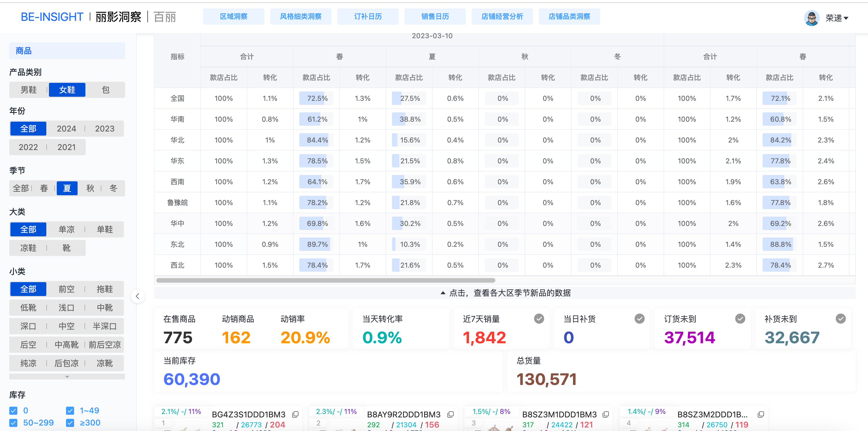Copy product code BG4Z3S1DDD1BM3

click(296, 414)
